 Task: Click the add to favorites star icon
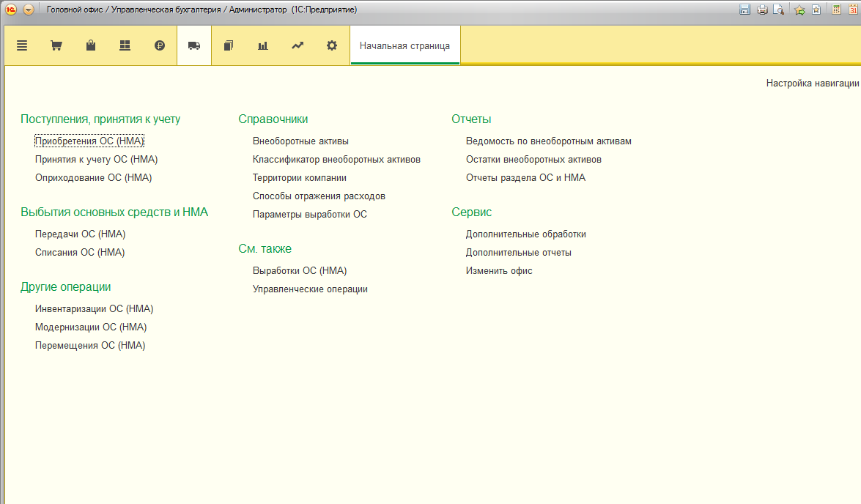tap(799, 10)
